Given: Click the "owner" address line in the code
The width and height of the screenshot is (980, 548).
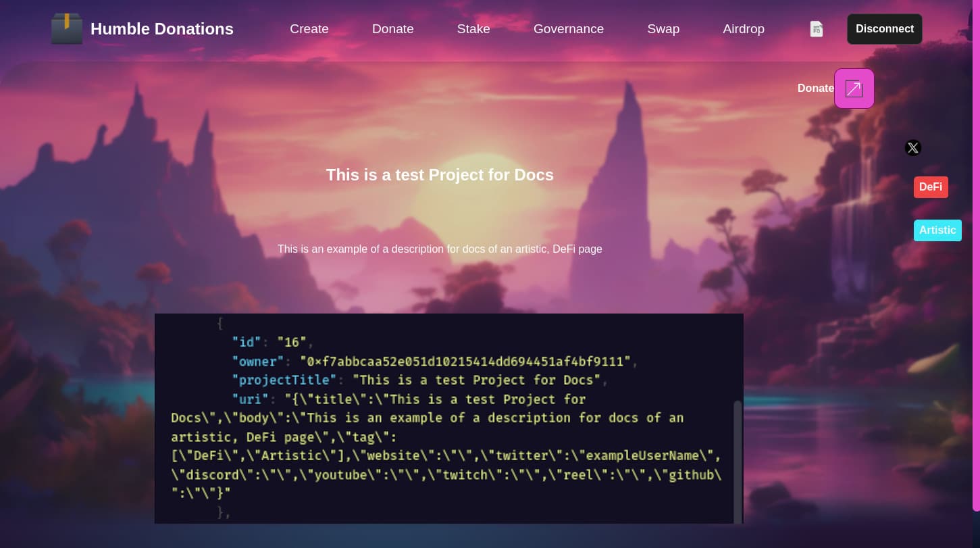Looking at the screenshot, I should pos(435,362).
